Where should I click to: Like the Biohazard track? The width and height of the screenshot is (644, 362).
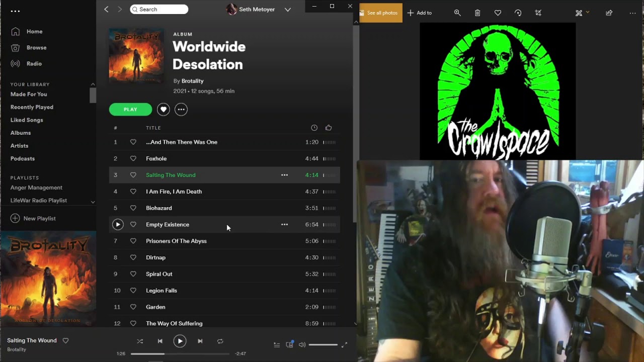133,208
